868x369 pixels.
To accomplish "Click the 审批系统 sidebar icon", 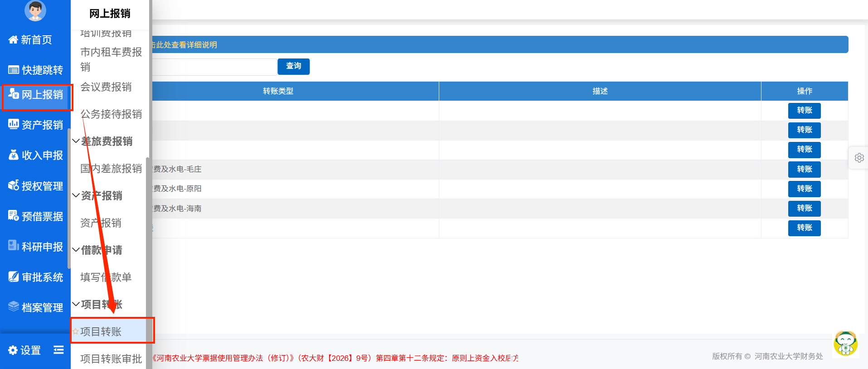I will pyautogui.click(x=14, y=277).
